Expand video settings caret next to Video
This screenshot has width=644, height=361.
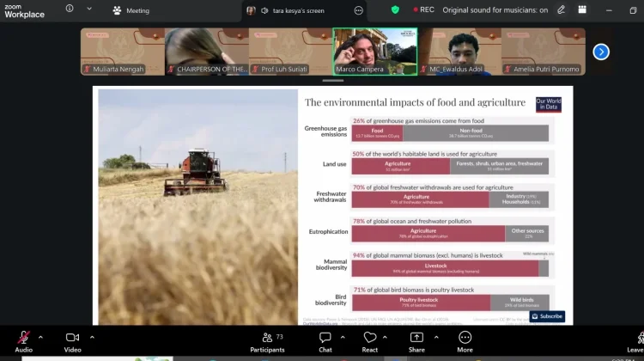(x=92, y=337)
